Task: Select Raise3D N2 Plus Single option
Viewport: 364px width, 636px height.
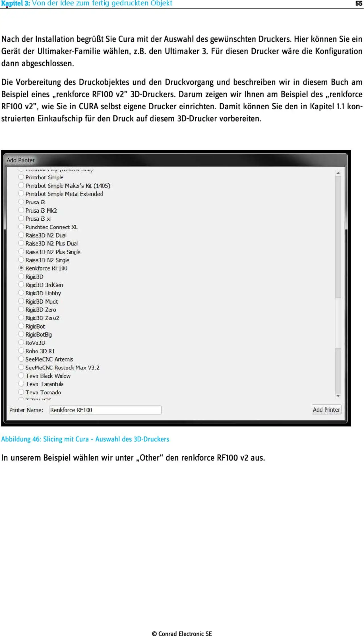Action: coord(21,251)
